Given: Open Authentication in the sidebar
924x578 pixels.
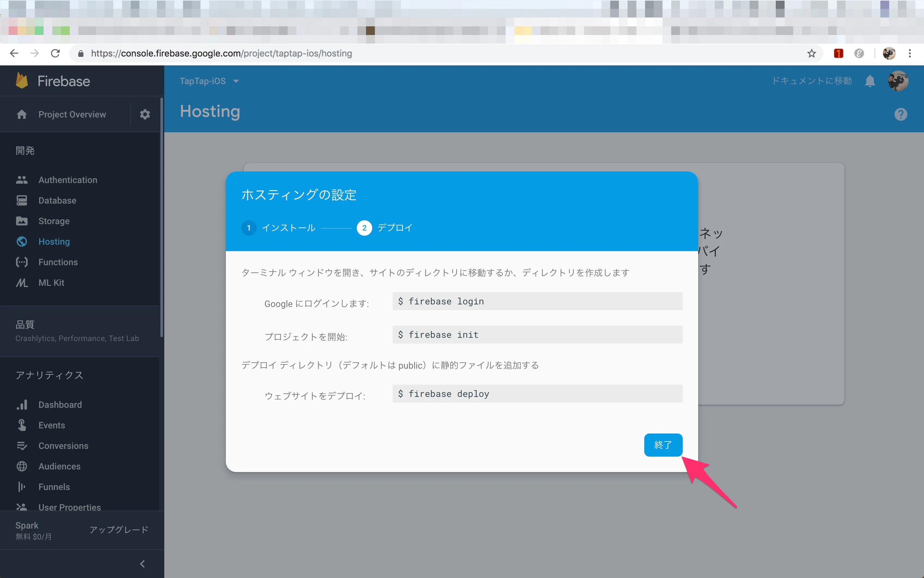Looking at the screenshot, I should click(x=68, y=180).
